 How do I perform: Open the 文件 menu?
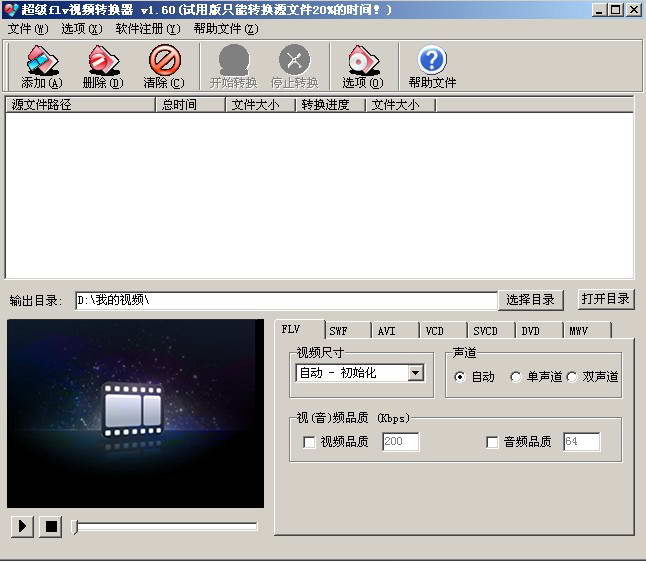[x=27, y=29]
